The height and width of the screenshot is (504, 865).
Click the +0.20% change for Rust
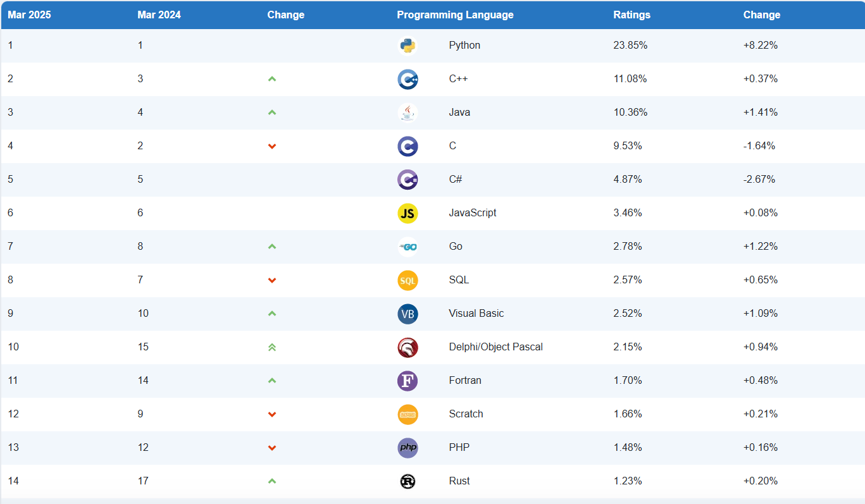pyautogui.click(x=761, y=481)
